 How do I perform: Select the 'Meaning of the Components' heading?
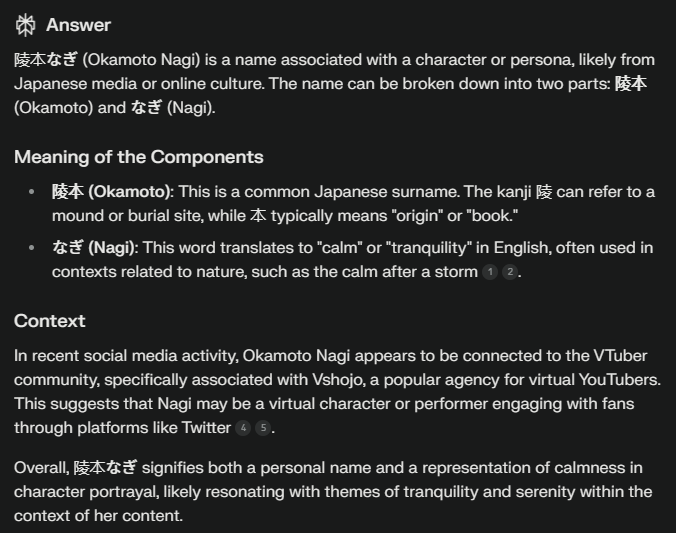[138, 157]
